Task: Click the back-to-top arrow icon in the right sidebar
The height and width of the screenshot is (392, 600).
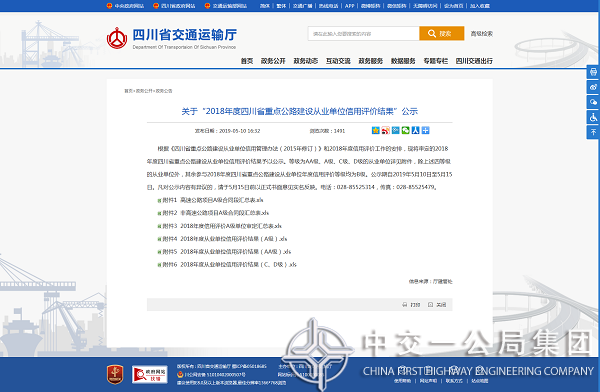Action: point(593,132)
